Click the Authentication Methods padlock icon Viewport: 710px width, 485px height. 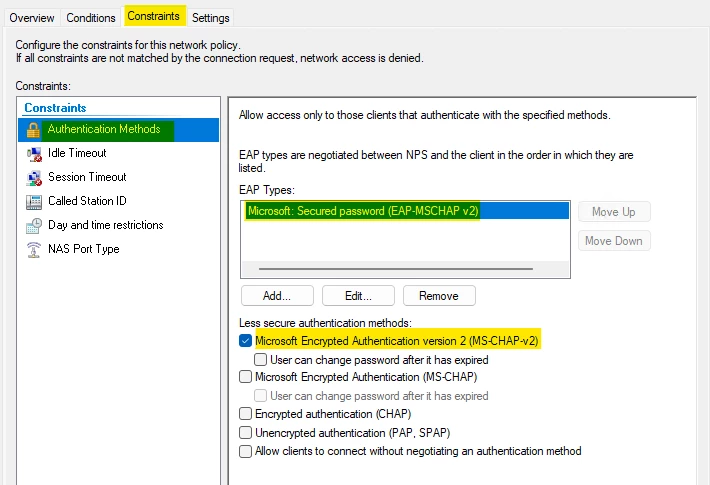pyautogui.click(x=33, y=130)
